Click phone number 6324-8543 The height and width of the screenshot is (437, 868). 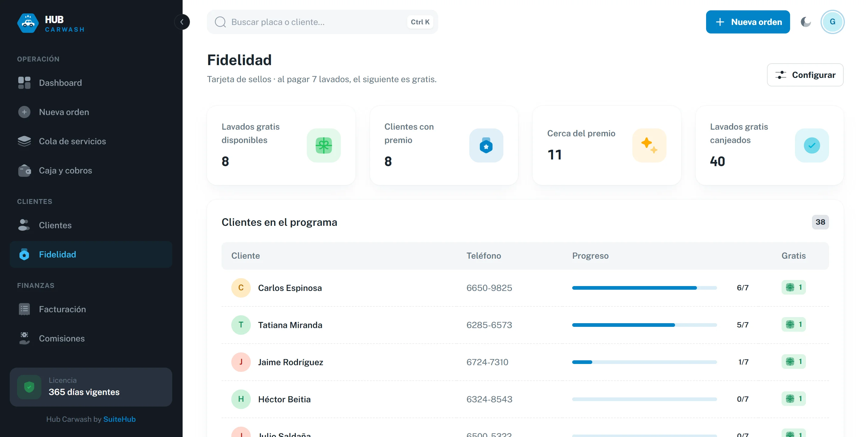489,399
